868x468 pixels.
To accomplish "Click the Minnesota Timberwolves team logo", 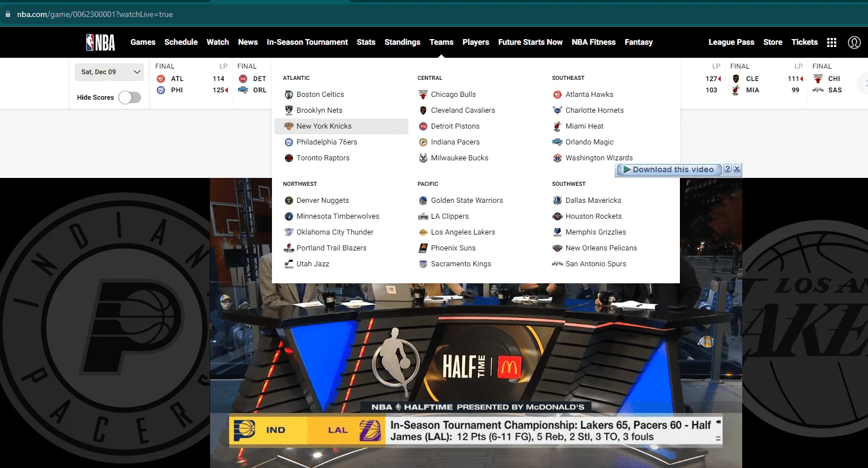I will (289, 216).
